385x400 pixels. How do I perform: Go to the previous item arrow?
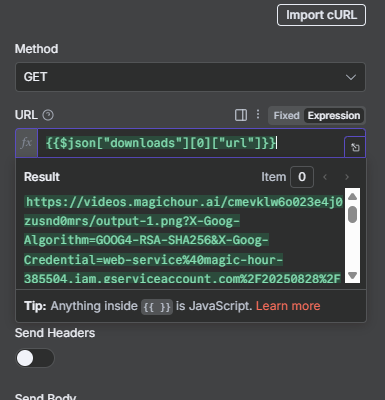click(x=325, y=177)
